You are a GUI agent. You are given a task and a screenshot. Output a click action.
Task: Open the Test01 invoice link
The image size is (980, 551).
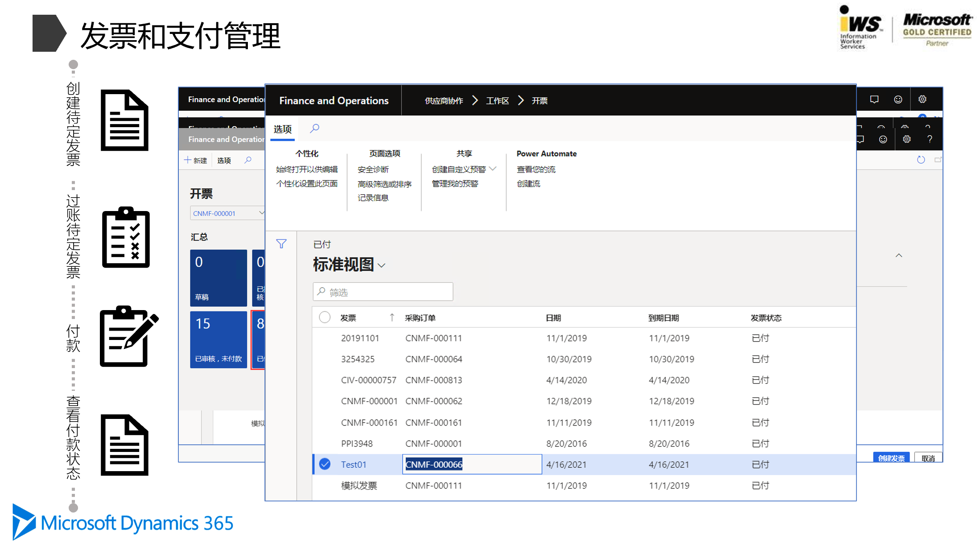pyautogui.click(x=354, y=464)
